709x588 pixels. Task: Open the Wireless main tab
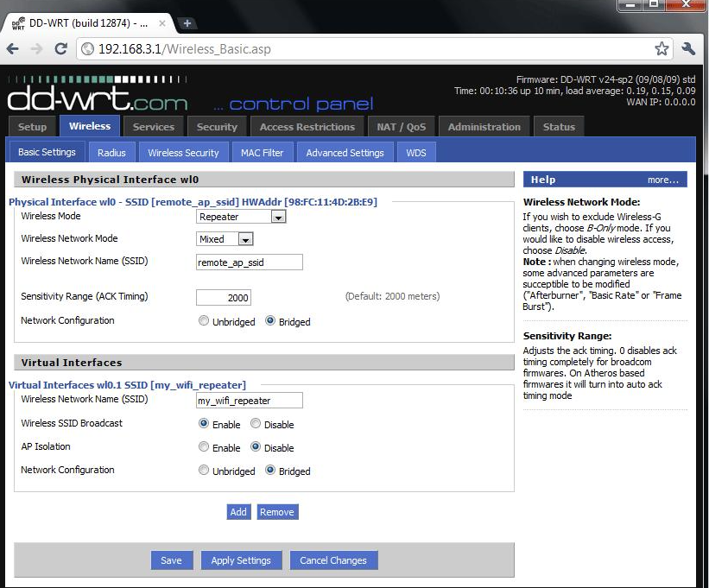tap(90, 126)
